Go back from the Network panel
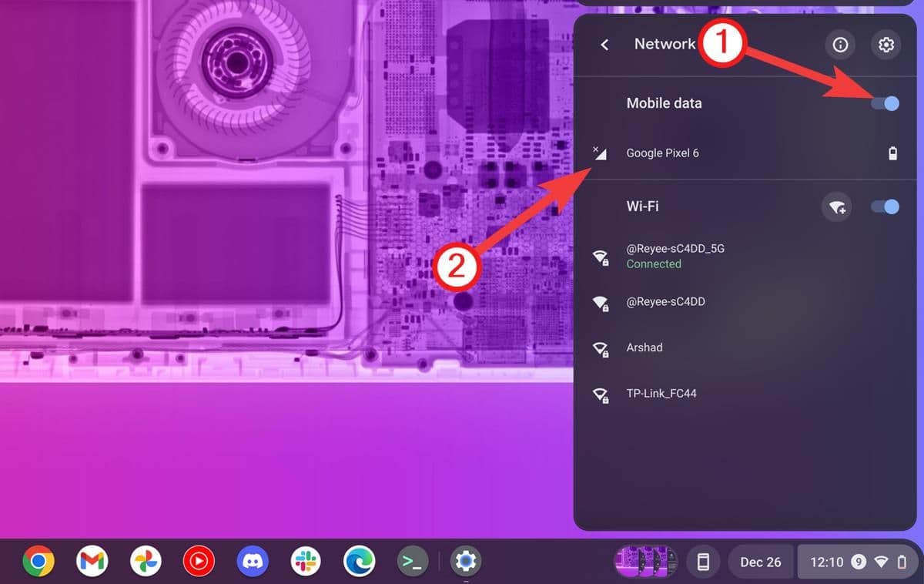This screenshot has height=584, width=924. tap(604, 45)
